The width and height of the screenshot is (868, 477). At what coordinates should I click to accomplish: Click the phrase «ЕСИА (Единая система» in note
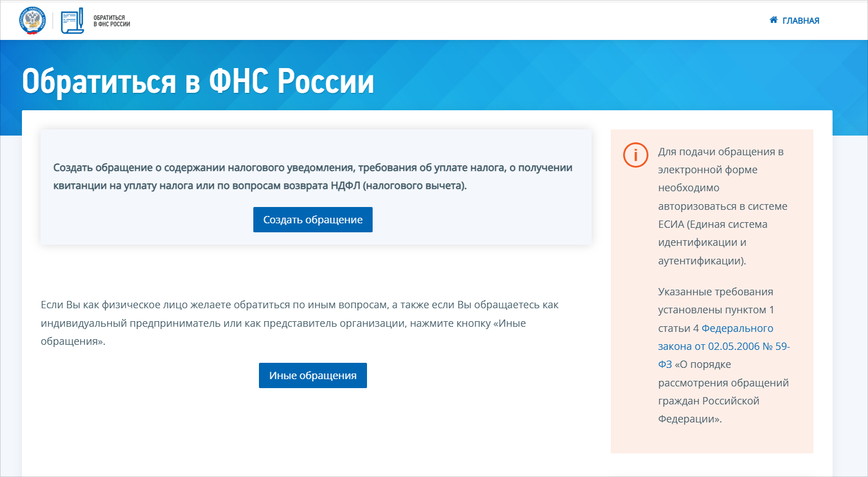[713, 224]
